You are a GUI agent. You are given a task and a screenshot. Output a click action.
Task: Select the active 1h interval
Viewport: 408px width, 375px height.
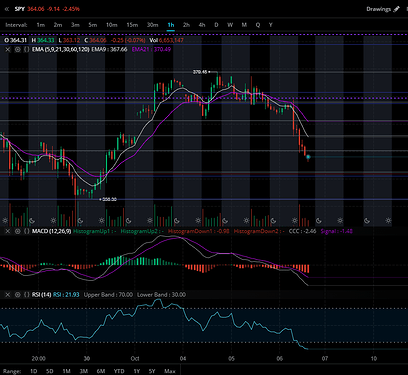[x=171, y=25]
